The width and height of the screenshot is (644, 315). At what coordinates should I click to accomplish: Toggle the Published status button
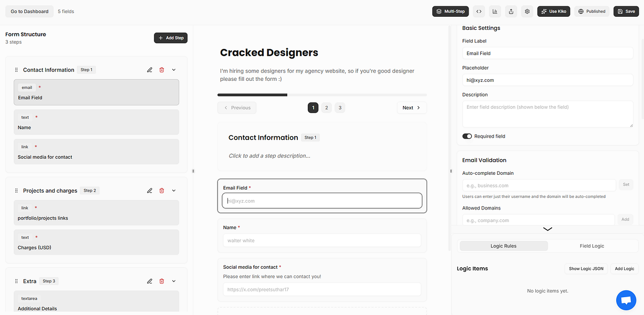point(592,11)
